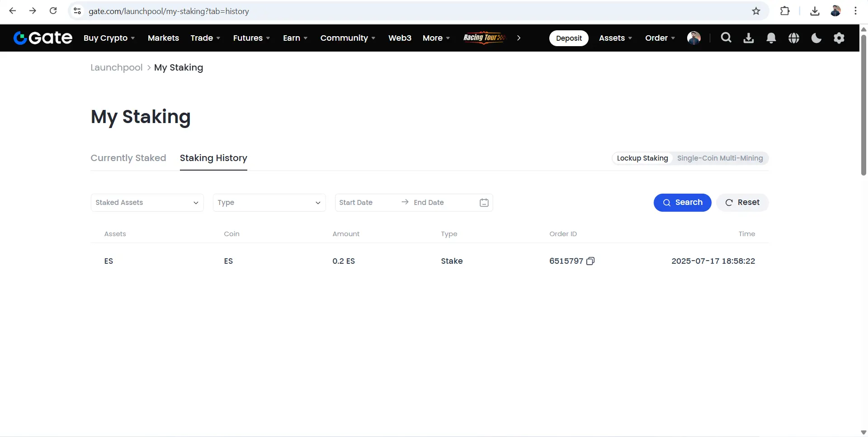Go forward in browser
The height and width of the screenshot is (437, 868).
[x=33, y=11]
